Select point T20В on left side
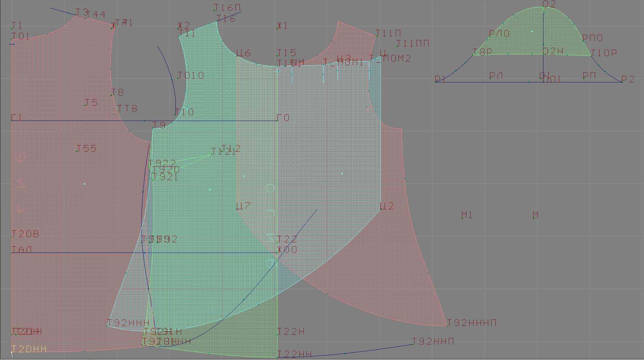This screenshot has height=360, width=644. click(x=12, y=237)
